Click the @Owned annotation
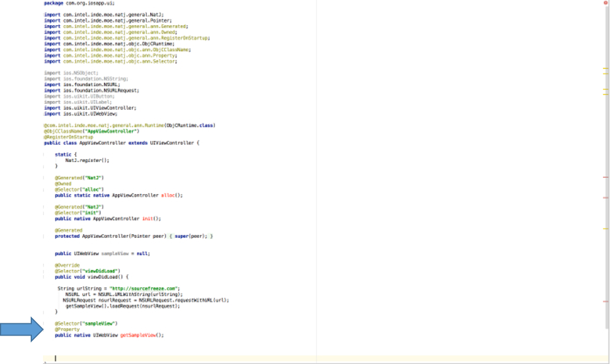 coord(63,184)
